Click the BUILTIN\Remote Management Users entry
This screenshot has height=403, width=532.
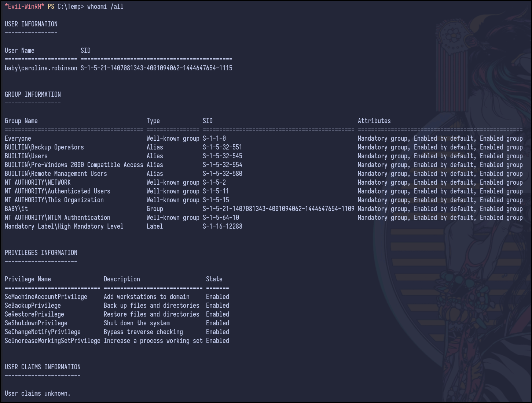[56, 174]
